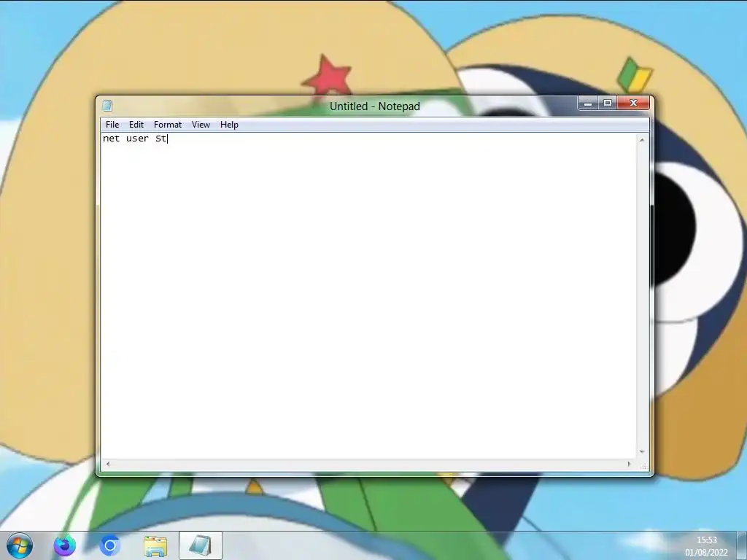Click the "Untitled - Notepad" title text

[375, 106]
